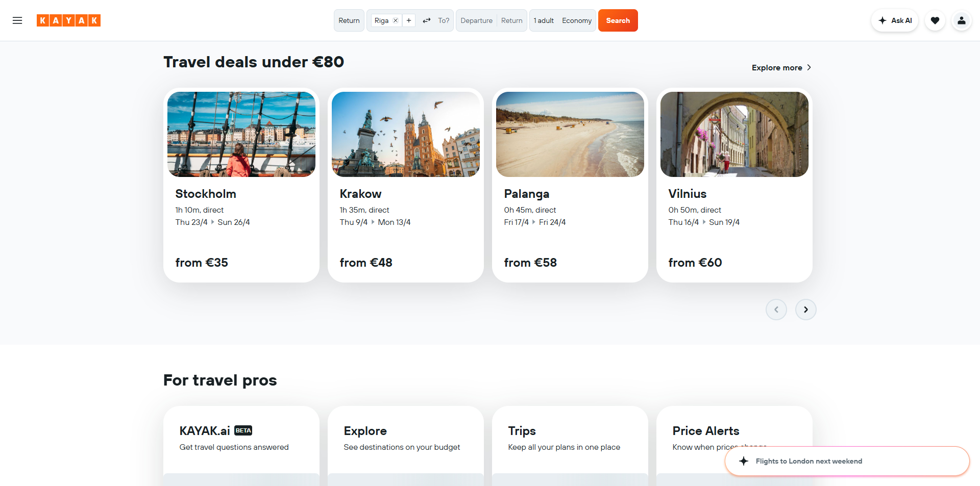Go to previous deals with left arrow
This screenshot has height=486, width=980.
(776, 310)
